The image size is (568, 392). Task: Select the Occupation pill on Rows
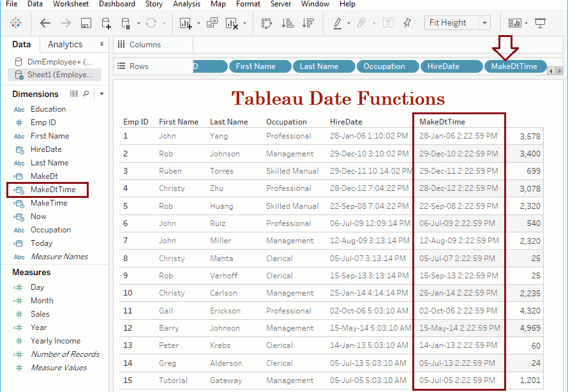[387, 66]
